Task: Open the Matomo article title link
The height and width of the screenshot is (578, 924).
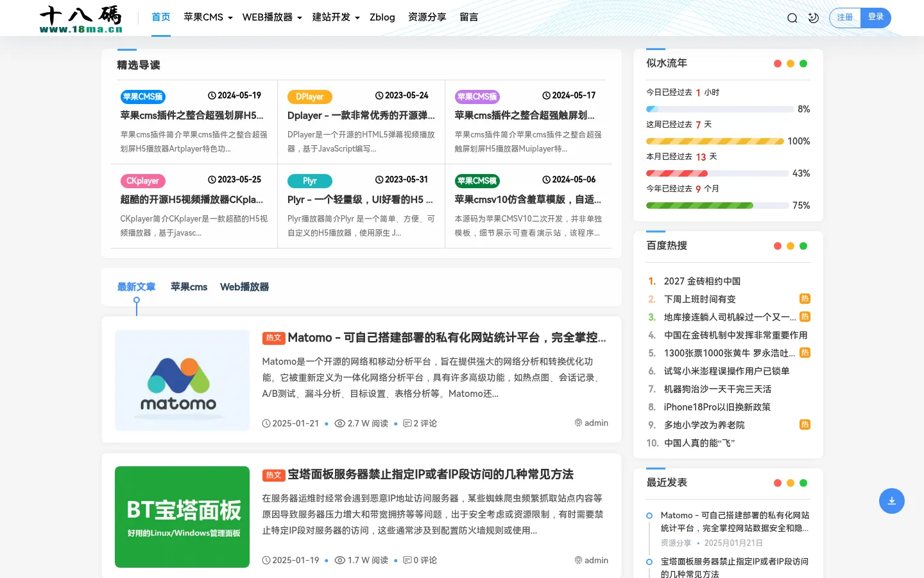Action: (447, 338)
